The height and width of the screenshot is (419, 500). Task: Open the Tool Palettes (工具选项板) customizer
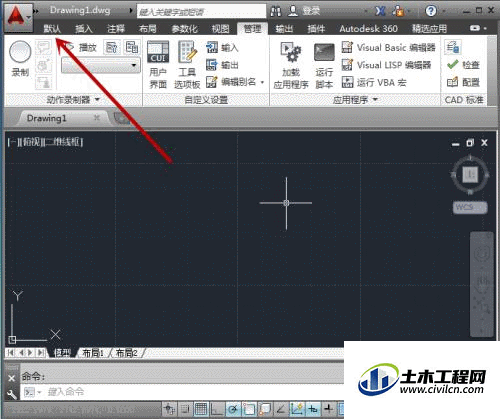click(187, 65)
